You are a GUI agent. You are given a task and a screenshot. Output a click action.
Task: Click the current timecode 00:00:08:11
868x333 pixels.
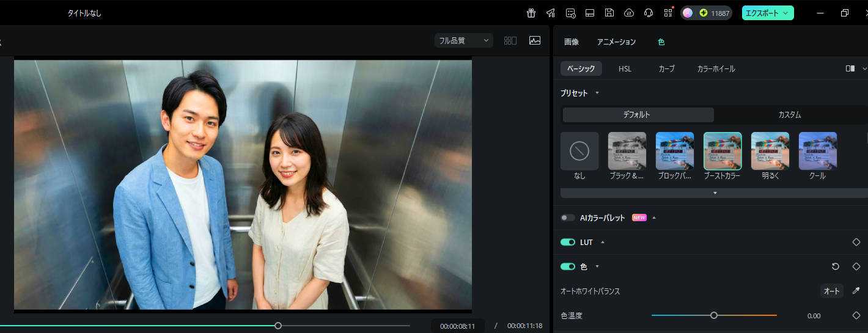(x=457, y=326)
